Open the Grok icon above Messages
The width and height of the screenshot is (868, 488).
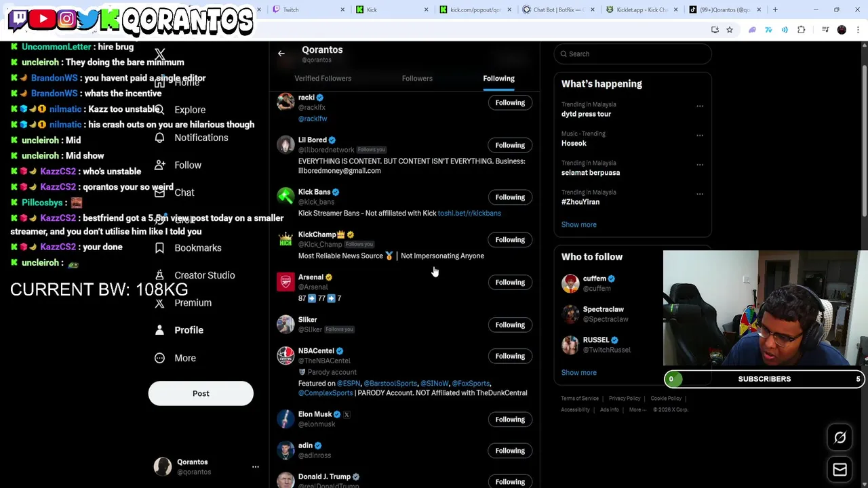[x=840, y=438]
